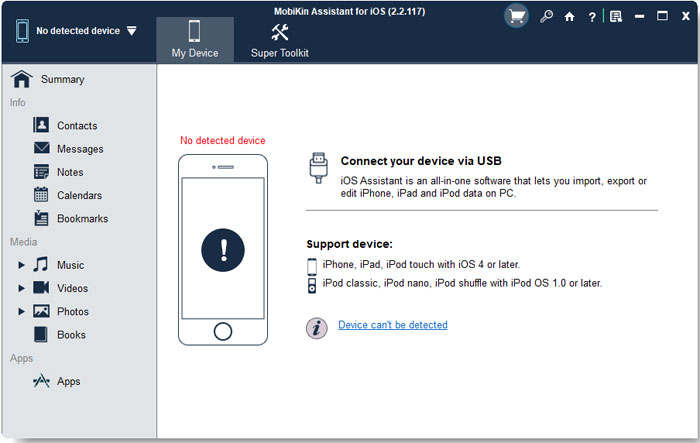Open the Notes category
Screen dimensions: 700x443
[x=70, y=172]
